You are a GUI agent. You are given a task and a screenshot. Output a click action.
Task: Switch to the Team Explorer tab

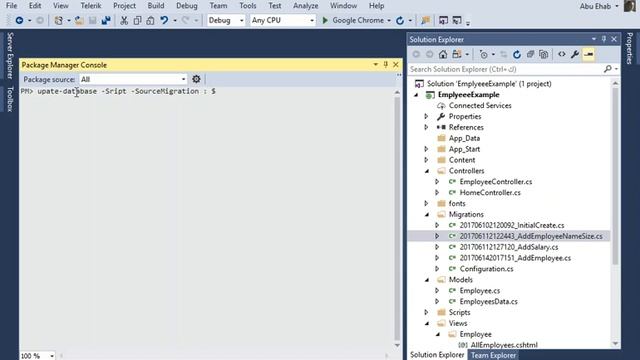coord(493,355)
